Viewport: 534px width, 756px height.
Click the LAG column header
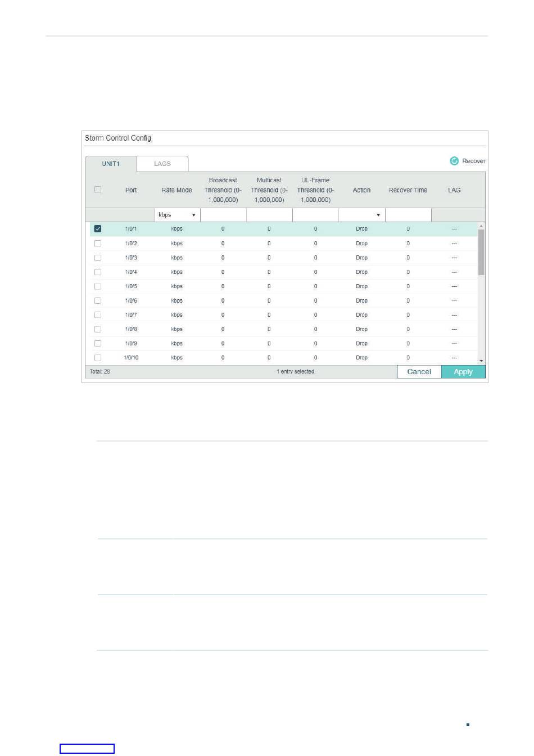click(454, 190)
